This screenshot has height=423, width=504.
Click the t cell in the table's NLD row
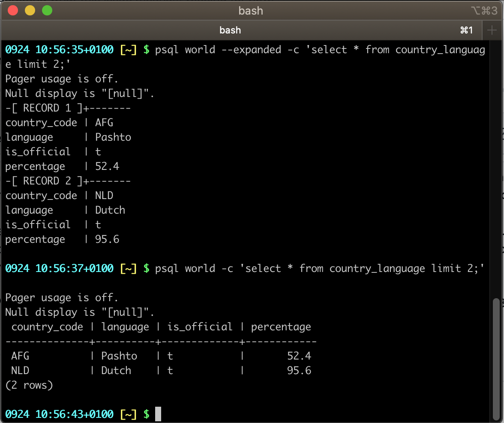[170, 371]
